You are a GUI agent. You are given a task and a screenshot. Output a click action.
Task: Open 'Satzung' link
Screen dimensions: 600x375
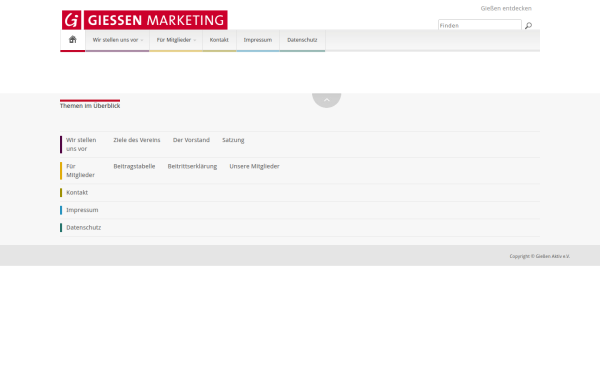click(x=233, y=140)
